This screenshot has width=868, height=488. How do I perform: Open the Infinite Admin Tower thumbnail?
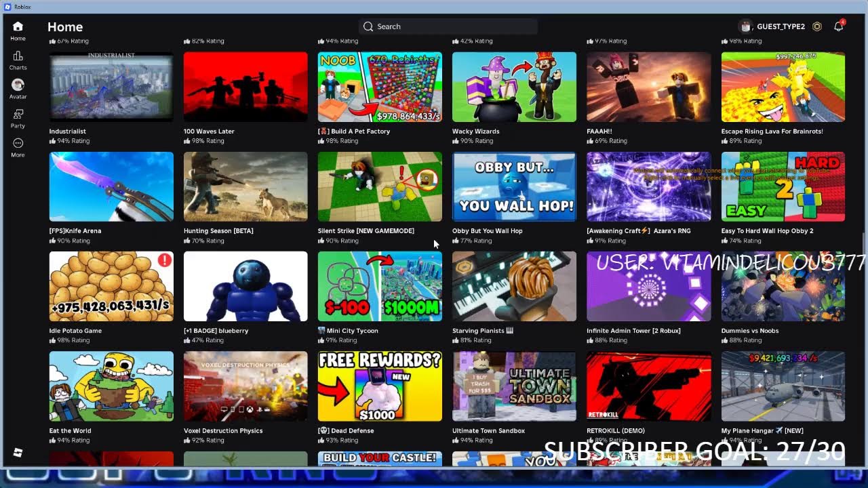point(649,286)
